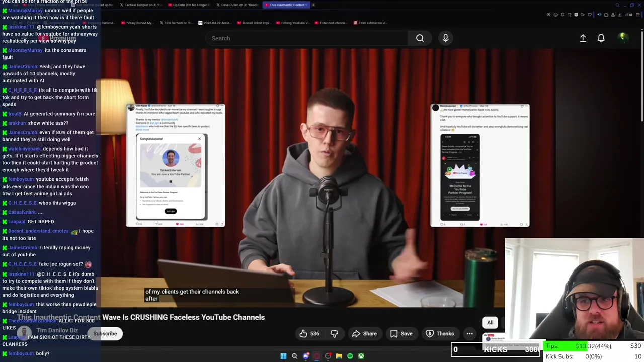
Task: Like the video with 536 likes
Action: coord(309,333)
